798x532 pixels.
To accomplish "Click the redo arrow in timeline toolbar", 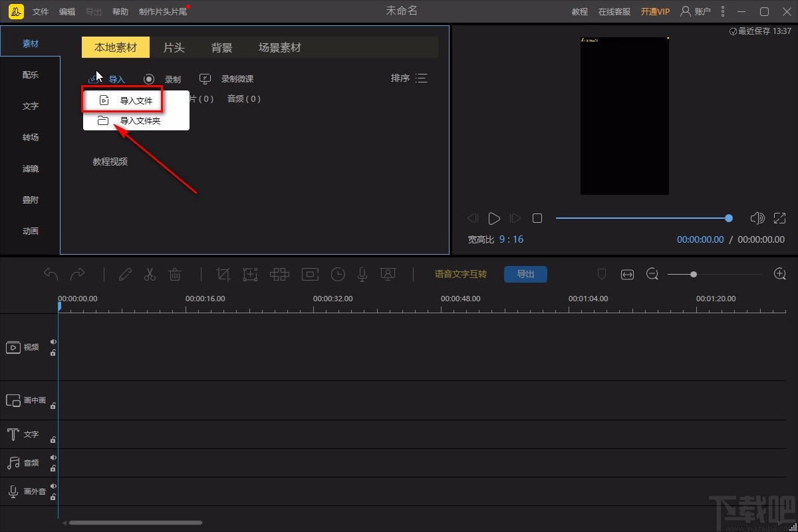I will [78, 274].
